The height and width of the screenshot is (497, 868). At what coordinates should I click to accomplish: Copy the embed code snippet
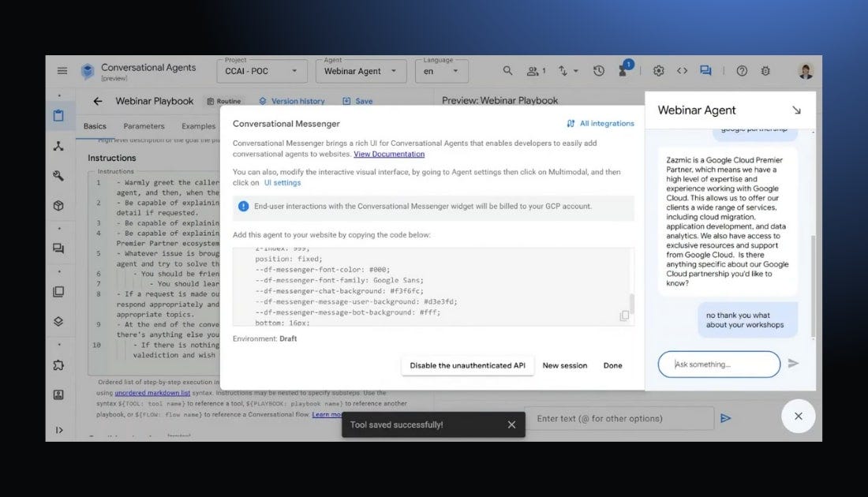(624, 316)
